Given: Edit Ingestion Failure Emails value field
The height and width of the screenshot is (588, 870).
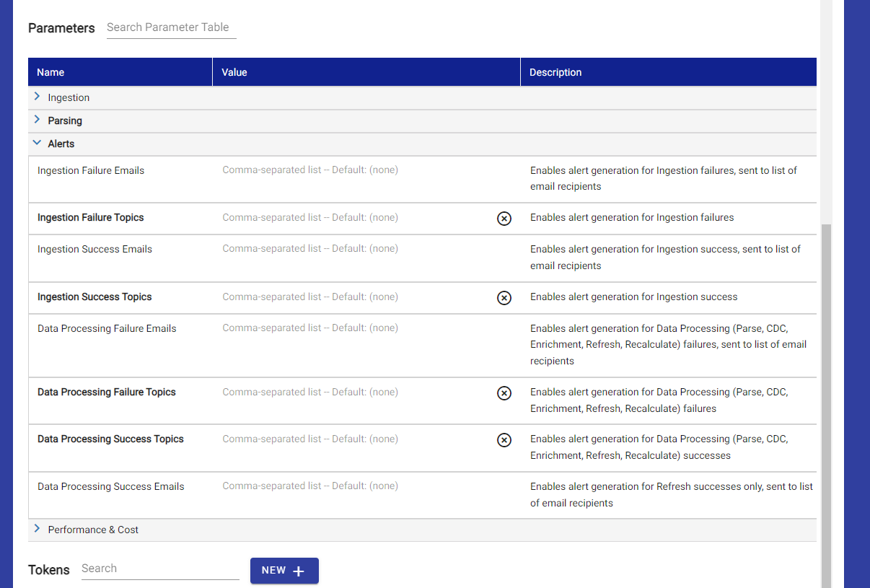Looking at the screenshot, I should (366, 170).
